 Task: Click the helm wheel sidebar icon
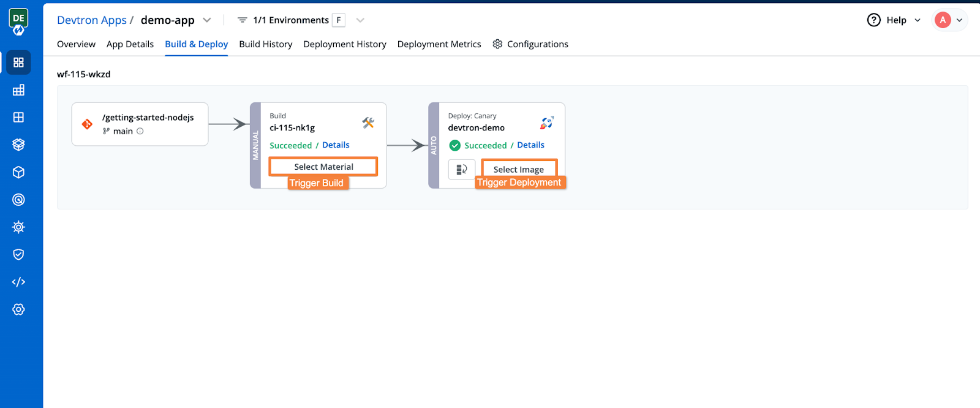coord(18,227)
